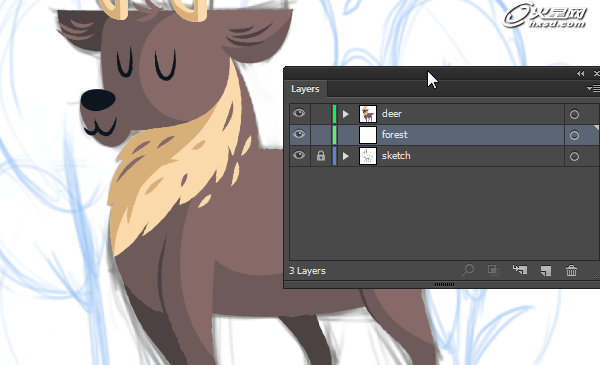The height and width of the screenshot is (365, 600).
Task: Click the deer layer green color bar
Action: (334, 114)
